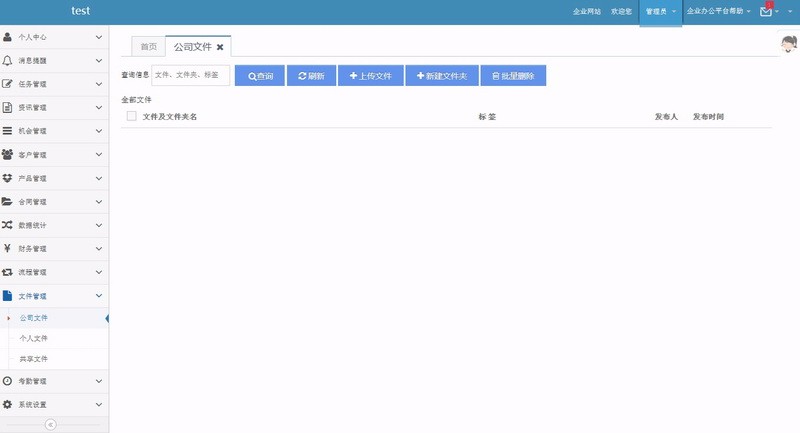
Task: Collapse 文件管理 using its chevron
Action: [99, 296]
